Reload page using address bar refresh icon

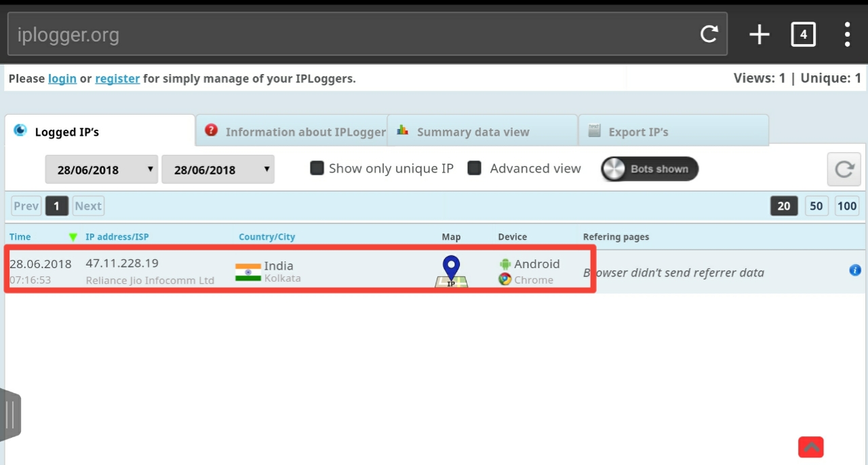[x=709, y=34]
